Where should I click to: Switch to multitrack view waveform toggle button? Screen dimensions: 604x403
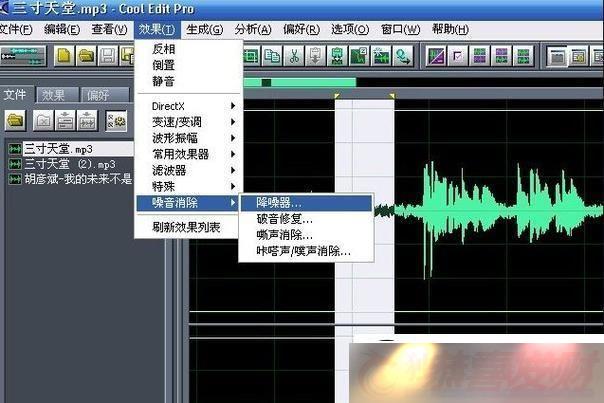pyautogui.click(x=23, y=56)
